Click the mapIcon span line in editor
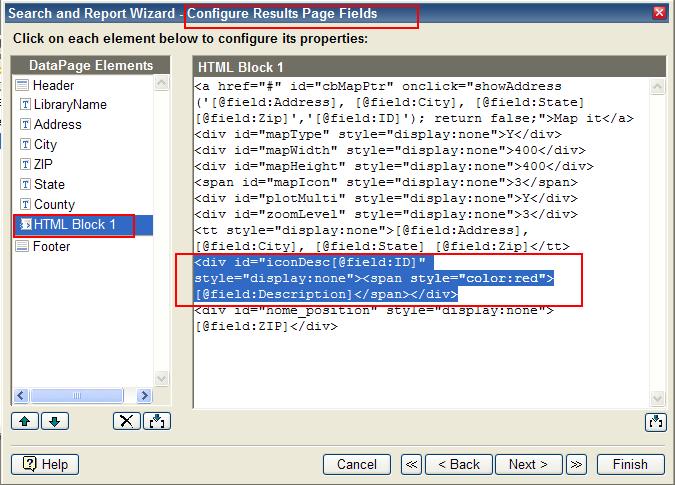 pyautogui.click(x=386, y=182)
